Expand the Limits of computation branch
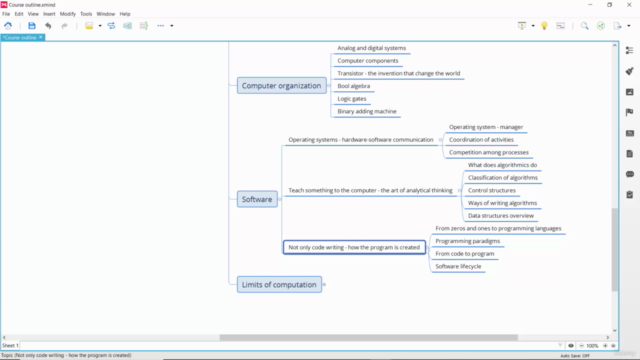This screenshot has width=640, height=360. coord(324,284)
